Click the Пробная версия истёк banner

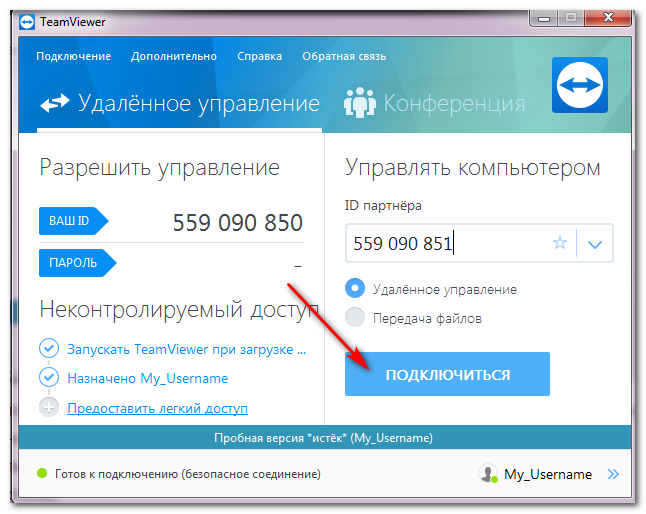click(325, 437)
